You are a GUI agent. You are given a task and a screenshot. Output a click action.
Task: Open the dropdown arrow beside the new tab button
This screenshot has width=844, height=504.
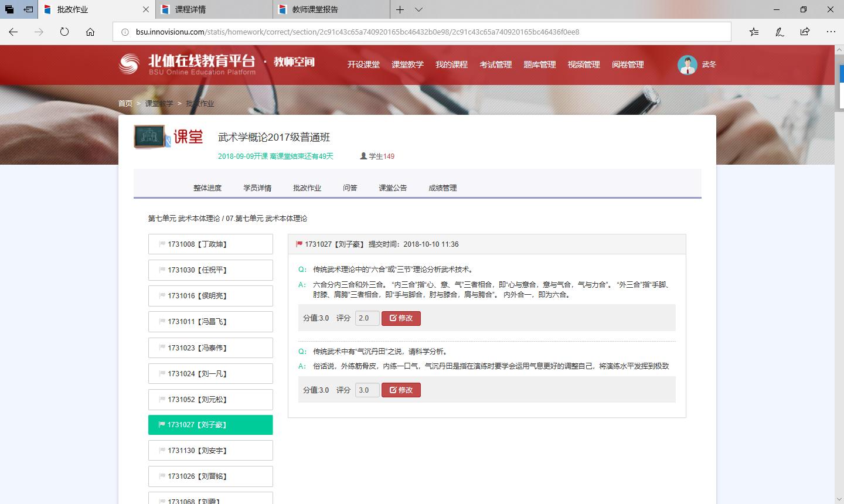[418, 9]
